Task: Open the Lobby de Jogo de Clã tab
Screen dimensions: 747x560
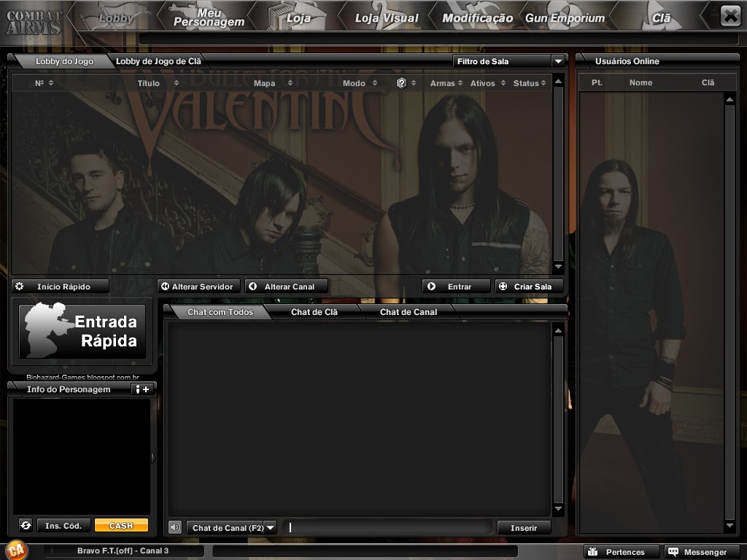Action: click(x=157, y=61)
